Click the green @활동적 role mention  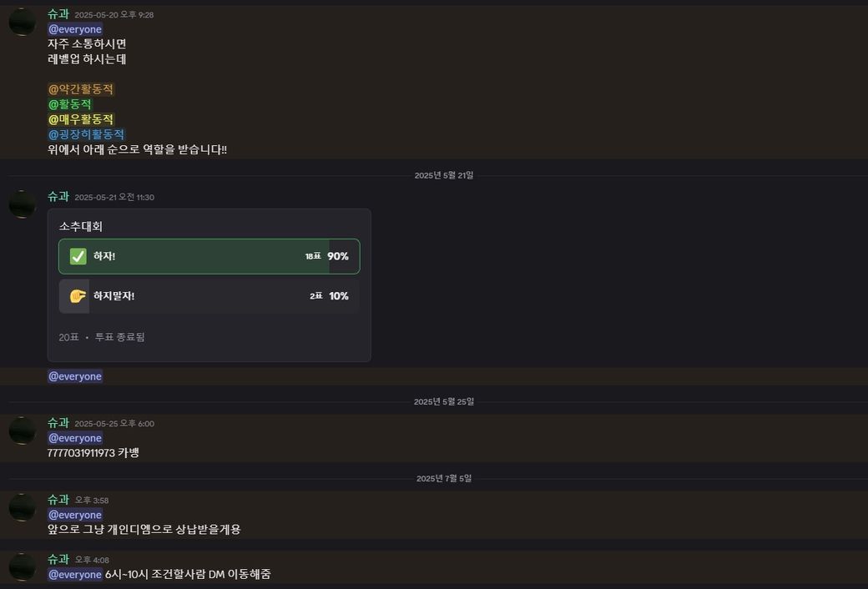(x=70, y=104)
